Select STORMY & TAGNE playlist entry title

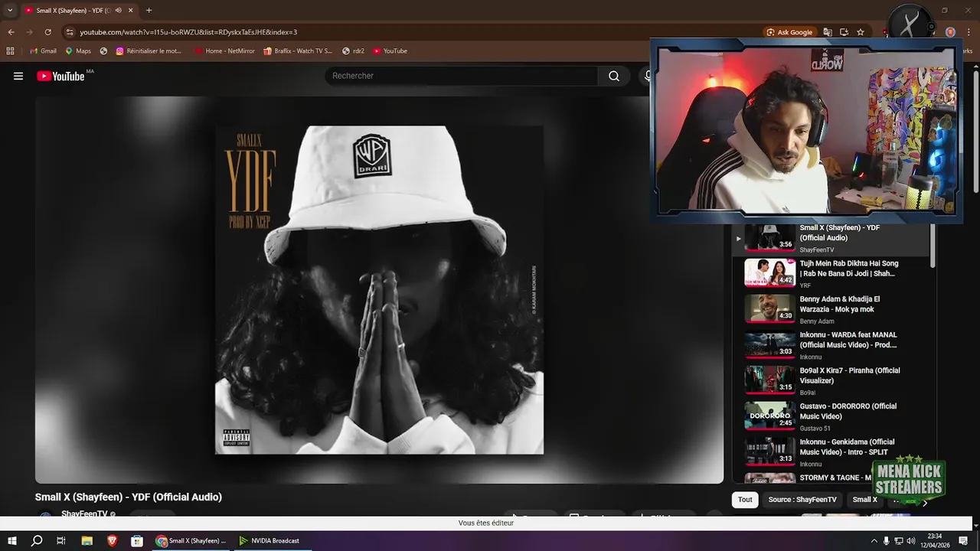(x=835, y=478)
